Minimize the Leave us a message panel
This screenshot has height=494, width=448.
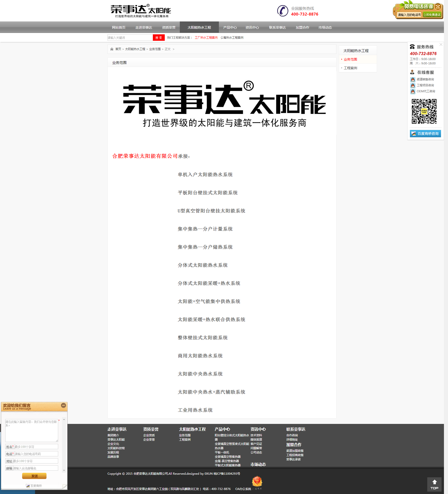[x=63, y=406]
